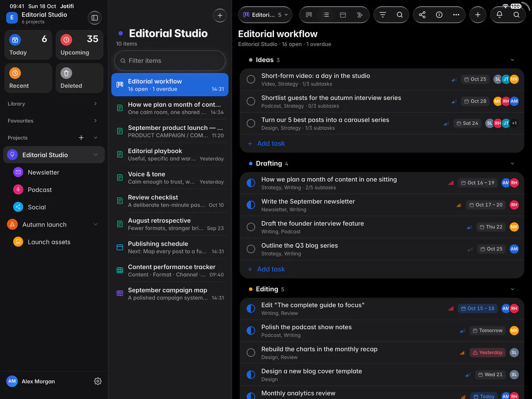Toggle status of 'Write the September newsletter'

pos(251,205)
